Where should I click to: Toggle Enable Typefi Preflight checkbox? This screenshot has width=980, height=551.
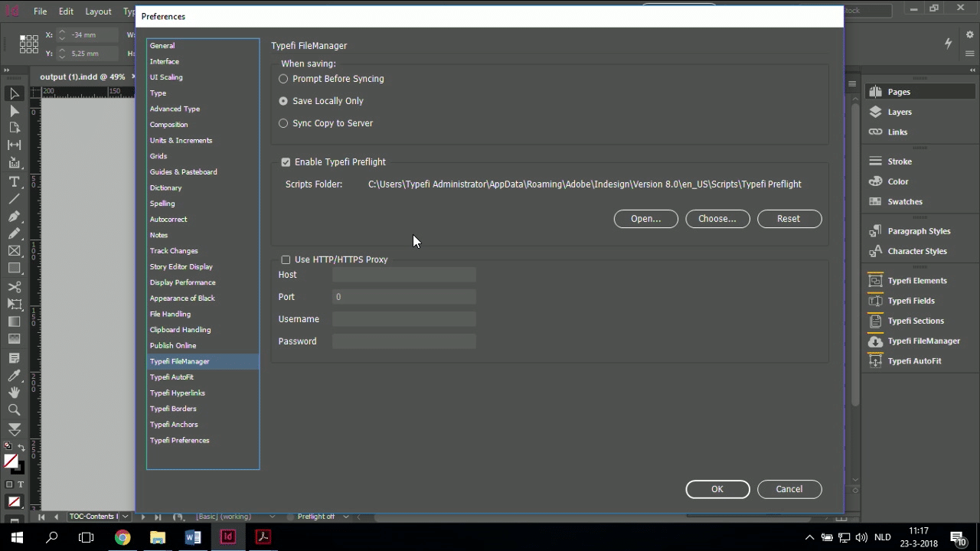click(286, 162)
